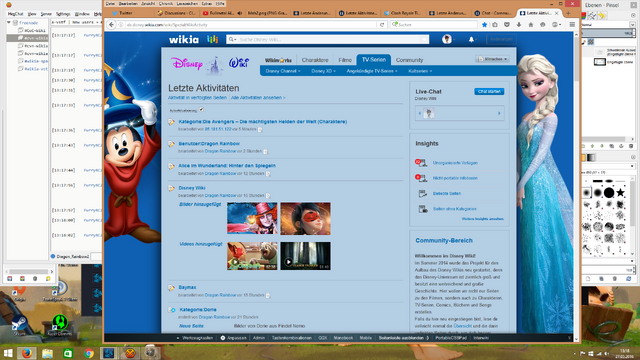
Task: Open the Razer desktop shortcut
Action: [60, 325]
